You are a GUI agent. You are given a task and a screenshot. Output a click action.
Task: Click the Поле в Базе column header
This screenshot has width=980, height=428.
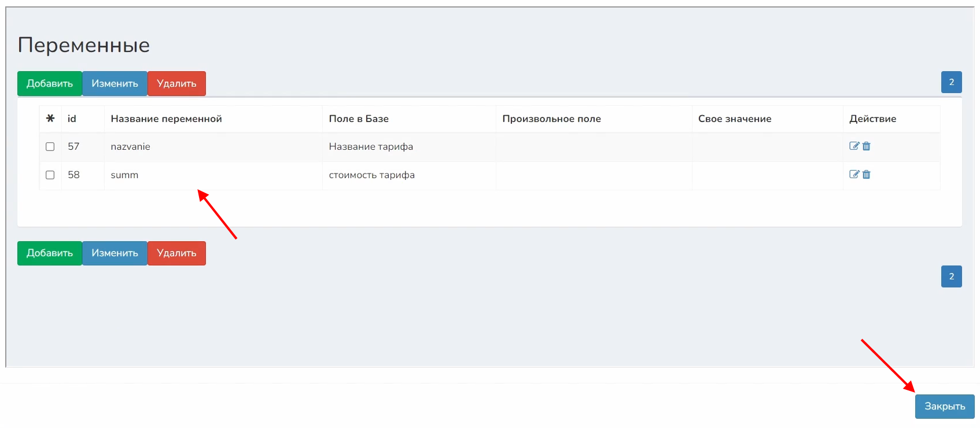(359, 119)
